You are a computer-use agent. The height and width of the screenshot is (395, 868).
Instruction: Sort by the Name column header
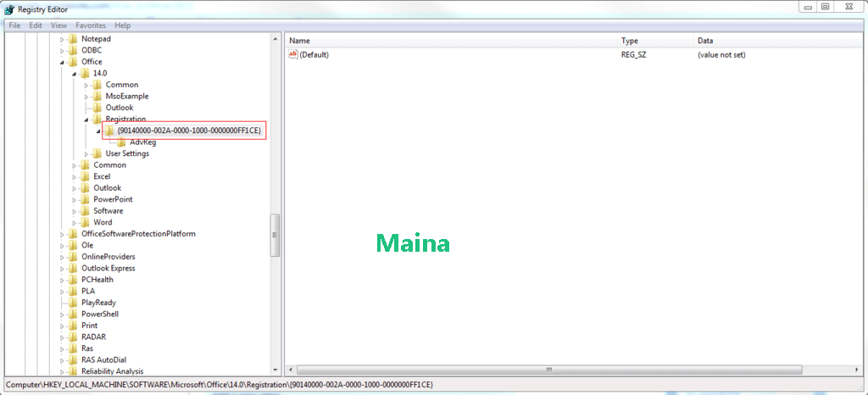tap(451, 41)
